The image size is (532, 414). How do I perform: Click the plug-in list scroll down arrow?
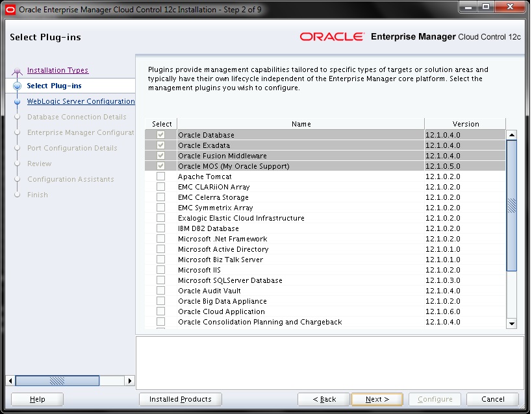512,323
